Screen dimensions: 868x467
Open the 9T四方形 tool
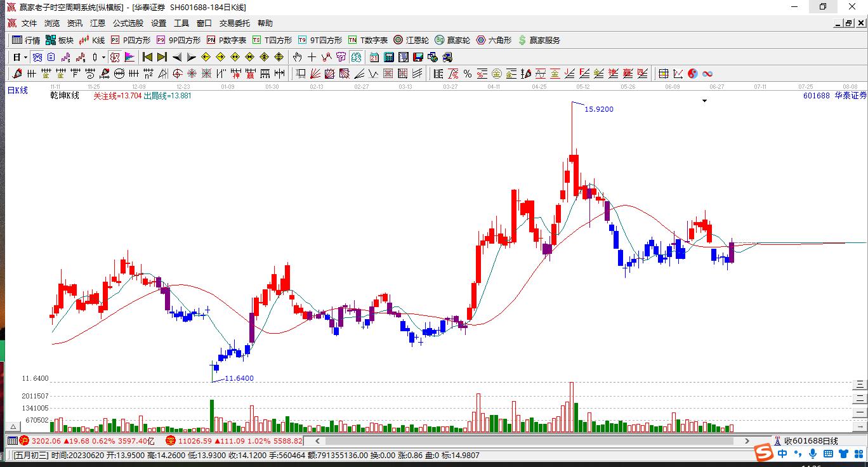320,40
